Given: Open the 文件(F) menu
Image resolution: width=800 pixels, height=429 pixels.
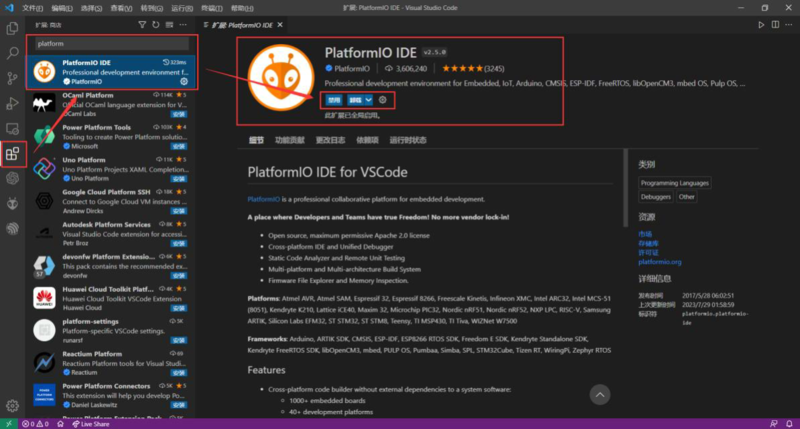Looking at the screenshot, I should (x=33, y=7).
